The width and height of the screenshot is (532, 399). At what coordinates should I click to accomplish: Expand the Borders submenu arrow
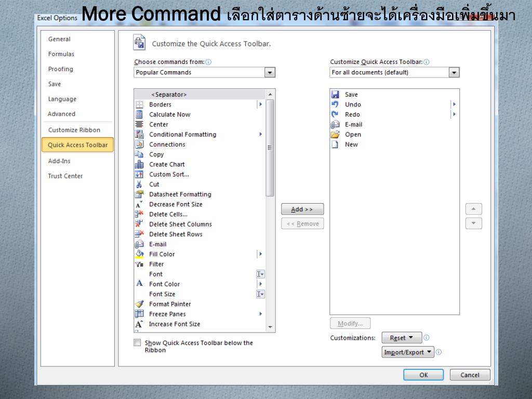(260, 104)
